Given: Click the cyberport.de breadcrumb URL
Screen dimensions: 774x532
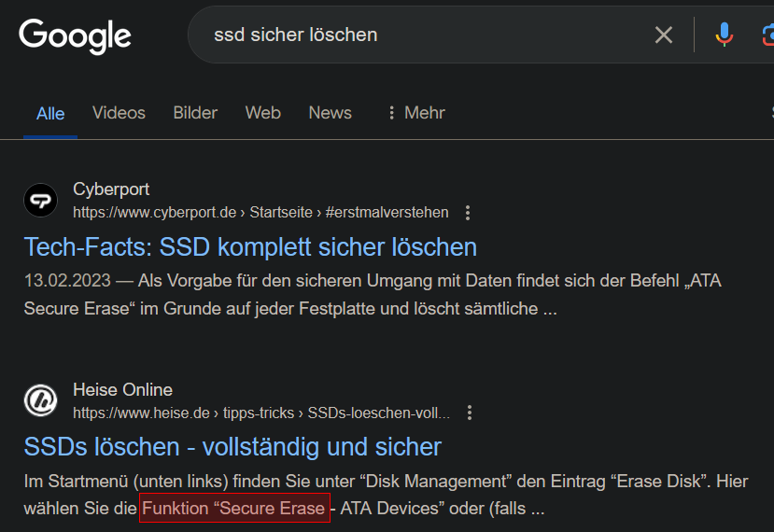Looking at the screenshot, I should tap(260, 212).
